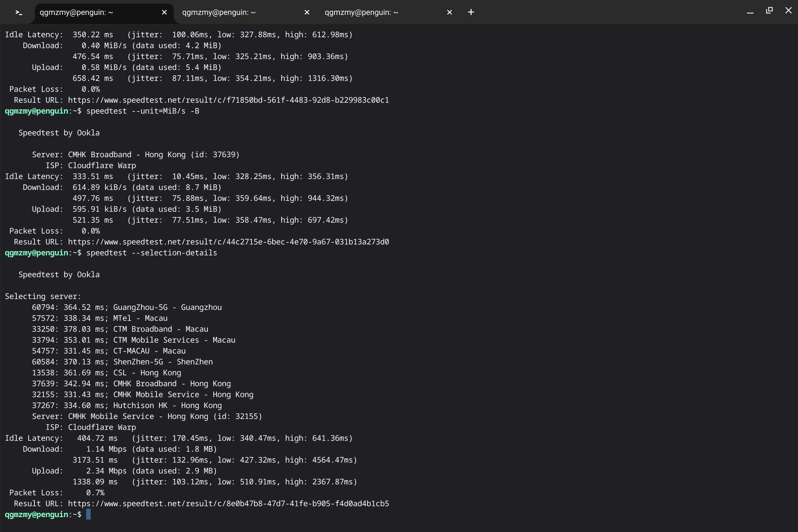Viewport: 798px width, 532px height.
Task: Click command 'speedtest --selection-details'
Action: (x=152, y=253)
